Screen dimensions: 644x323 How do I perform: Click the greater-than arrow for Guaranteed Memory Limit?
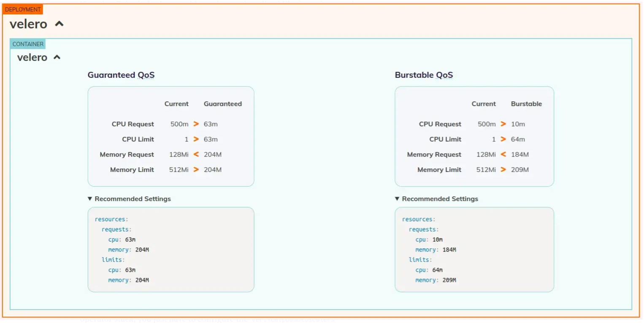tap(196, 170)
